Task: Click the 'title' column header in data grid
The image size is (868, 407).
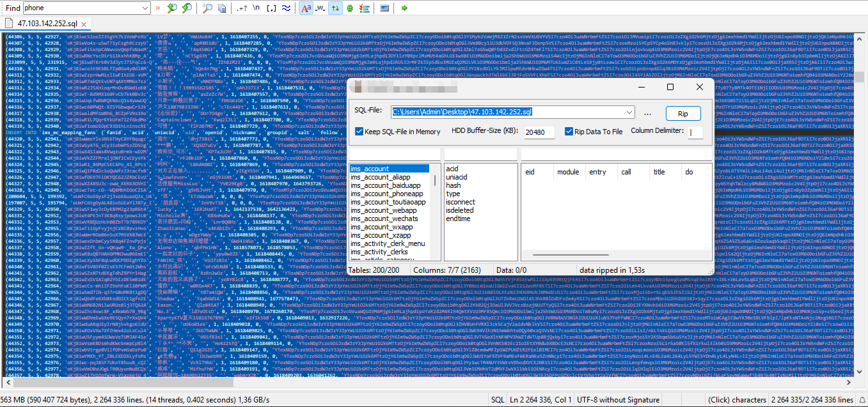Action: [666, 172]
